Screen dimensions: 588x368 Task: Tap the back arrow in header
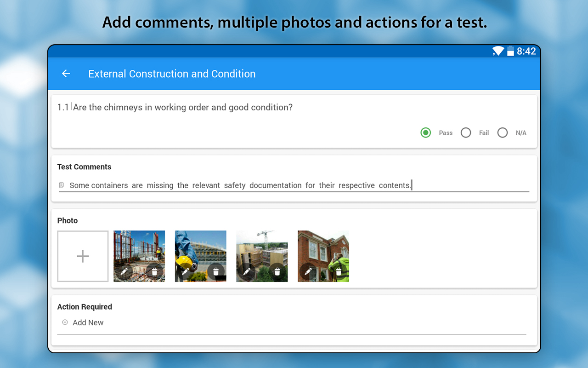pos(66,74)
